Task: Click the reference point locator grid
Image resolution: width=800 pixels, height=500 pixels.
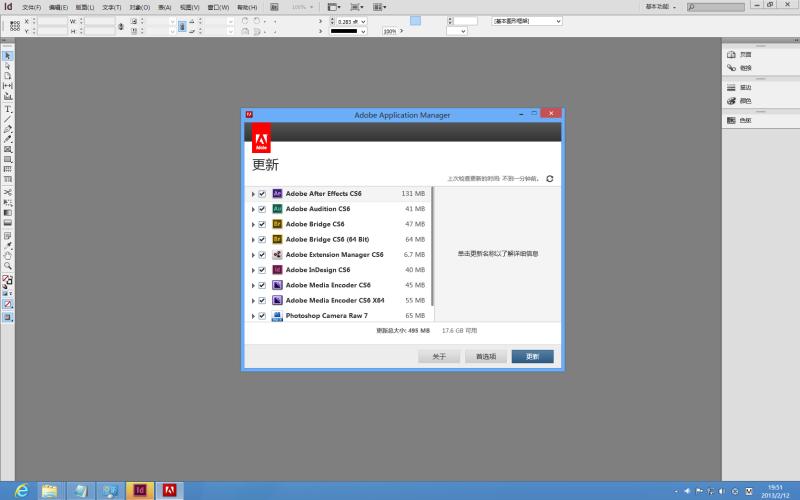Action: [x=15, y=26]
